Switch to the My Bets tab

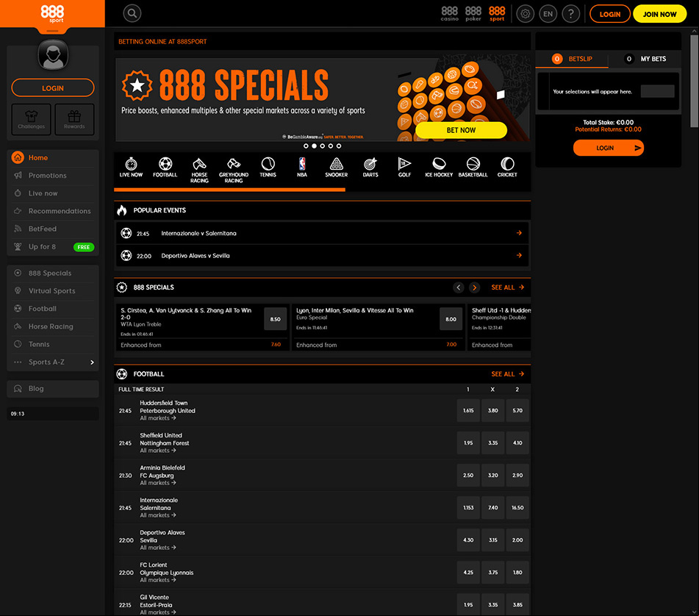645,59
